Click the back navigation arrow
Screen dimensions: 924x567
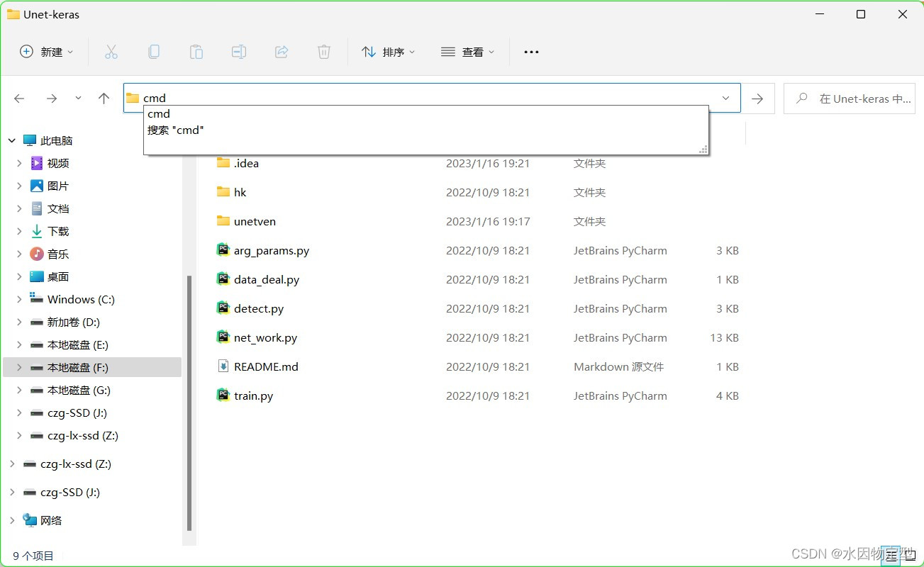[19, 98]
